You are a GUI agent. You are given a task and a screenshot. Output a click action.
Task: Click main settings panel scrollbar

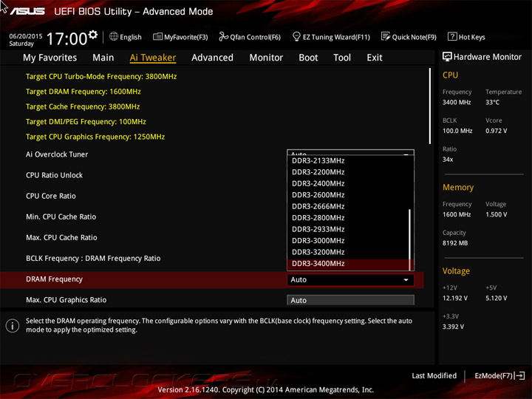430,106
